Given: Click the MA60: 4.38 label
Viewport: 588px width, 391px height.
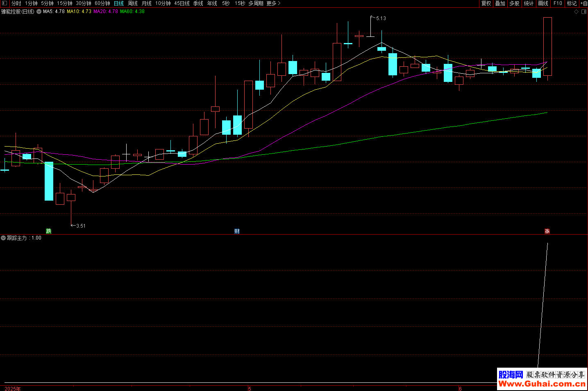Looking at the screenshot, I should coord(132,11).
